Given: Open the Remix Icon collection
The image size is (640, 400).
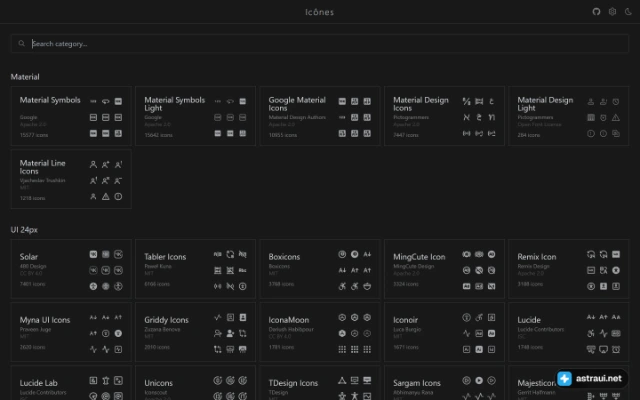Looking at the screenshot, I should pos(569,269).
